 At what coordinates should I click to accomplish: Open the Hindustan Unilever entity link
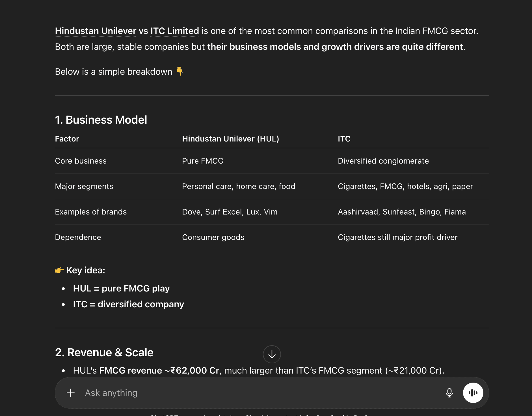(x=96, y=31)
